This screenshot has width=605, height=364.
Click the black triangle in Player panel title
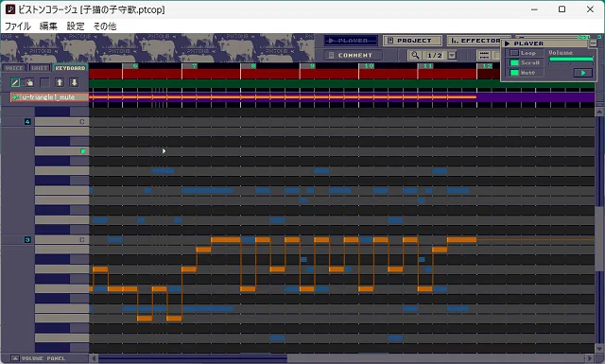point(508,43)
